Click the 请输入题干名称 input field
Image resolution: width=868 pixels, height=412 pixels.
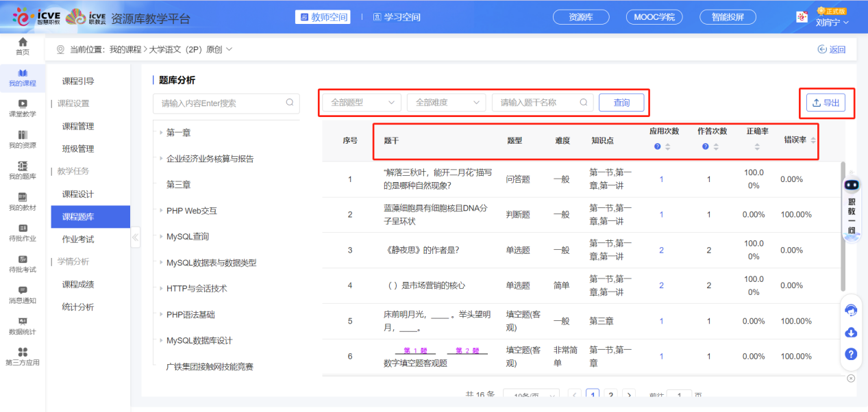tap(538, 103)
